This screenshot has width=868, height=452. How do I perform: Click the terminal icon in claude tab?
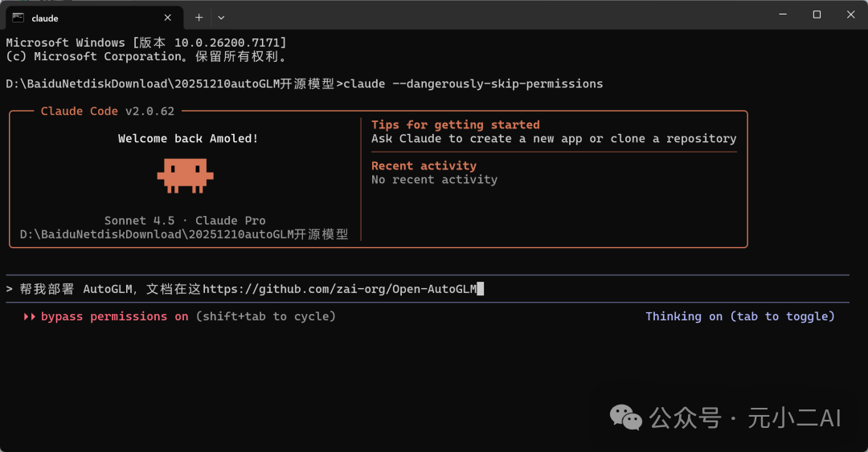[x=18, y=18]
